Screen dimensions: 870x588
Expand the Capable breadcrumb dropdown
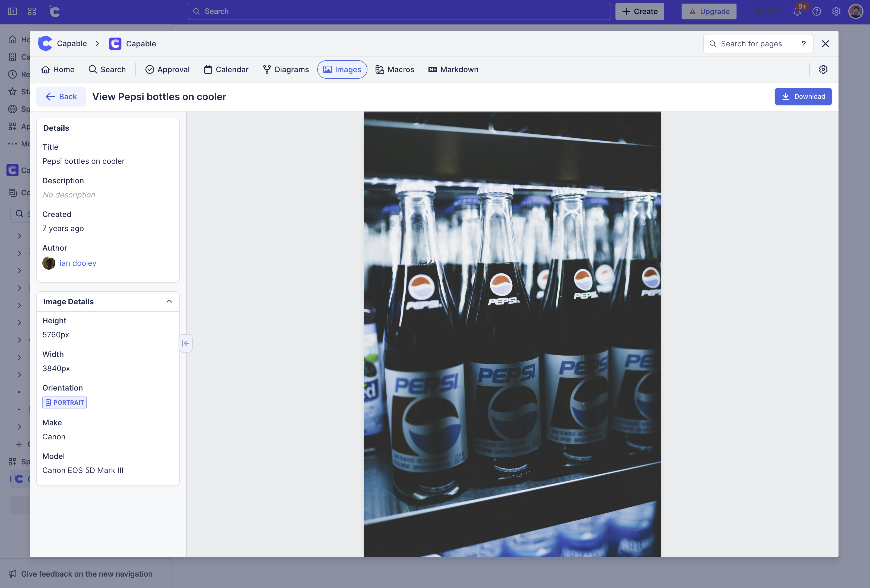point(97,43)
